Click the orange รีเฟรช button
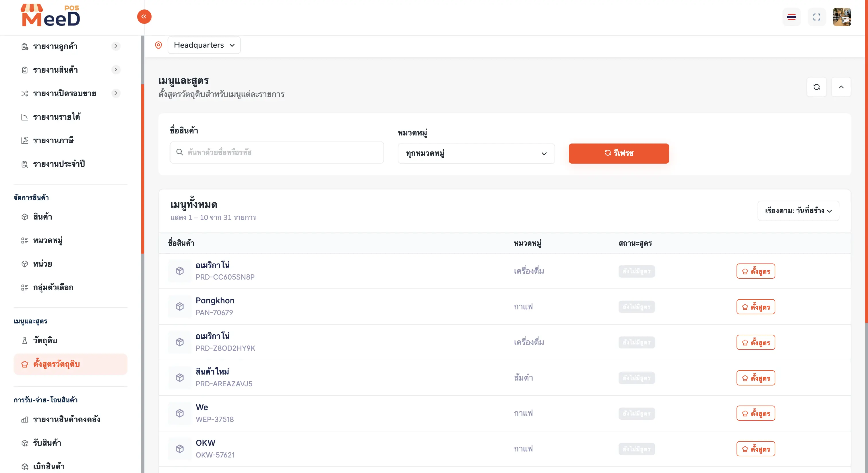Image resolution: width=868 pixels, height=473 pixels. click(x=619, y=154)
